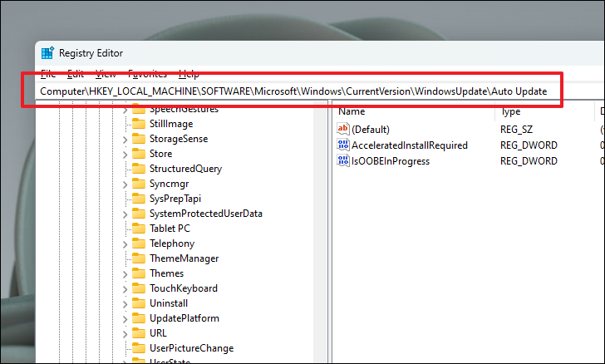Click the AcceleratedInstallRequired DWORD icon
This screenshot has height=364, width=605.
[x=342, y=145]
